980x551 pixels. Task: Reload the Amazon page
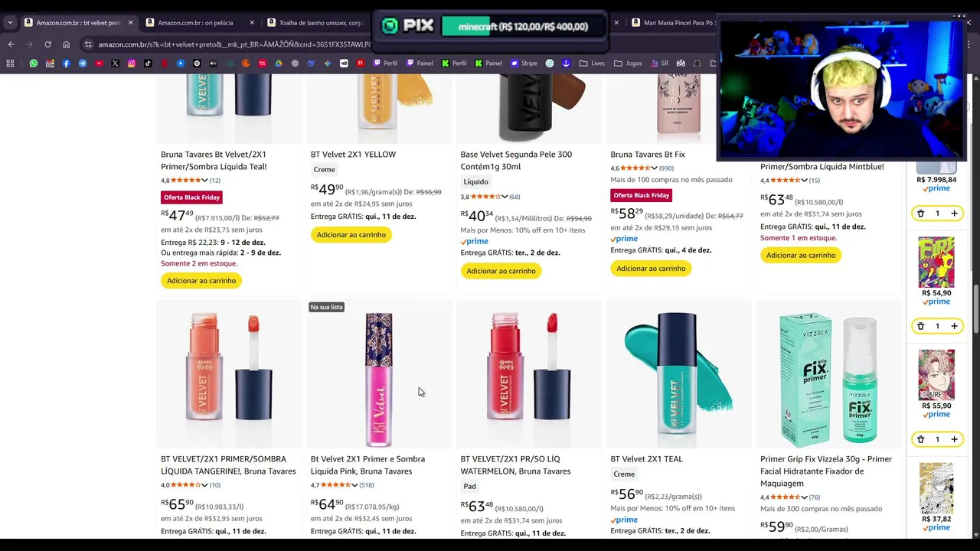(x=47, y=44)
